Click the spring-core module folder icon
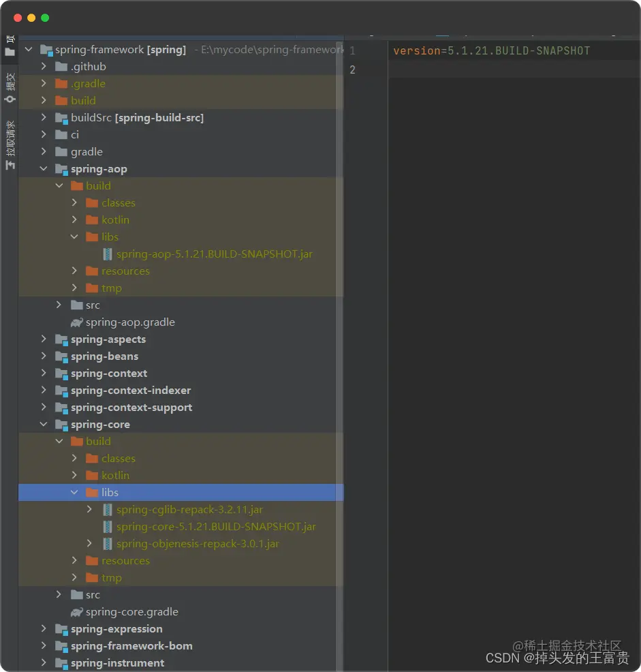Viewport: 641px width, 672px height. coord(62,425)
